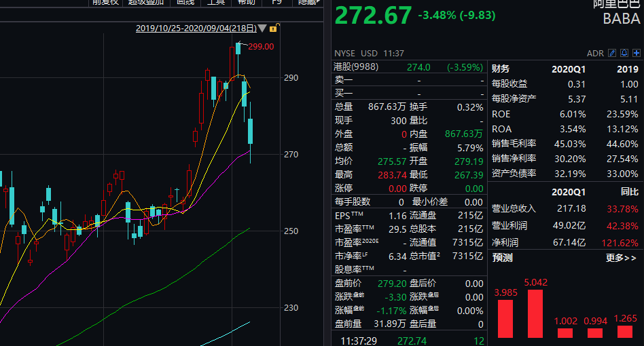The width and height of the screenshot is (644, 346).
Task: Open 更多>> link in forecast section
Action: tap(621, 258)
